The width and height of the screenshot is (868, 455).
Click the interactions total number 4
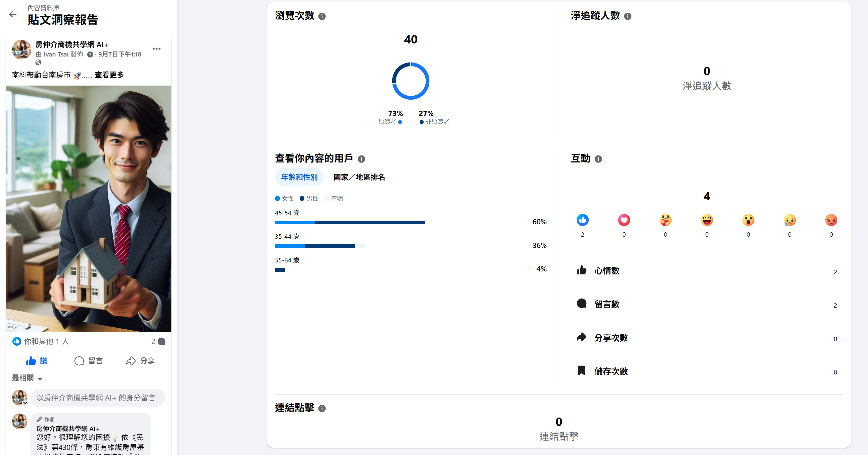(x=707, y=196)
